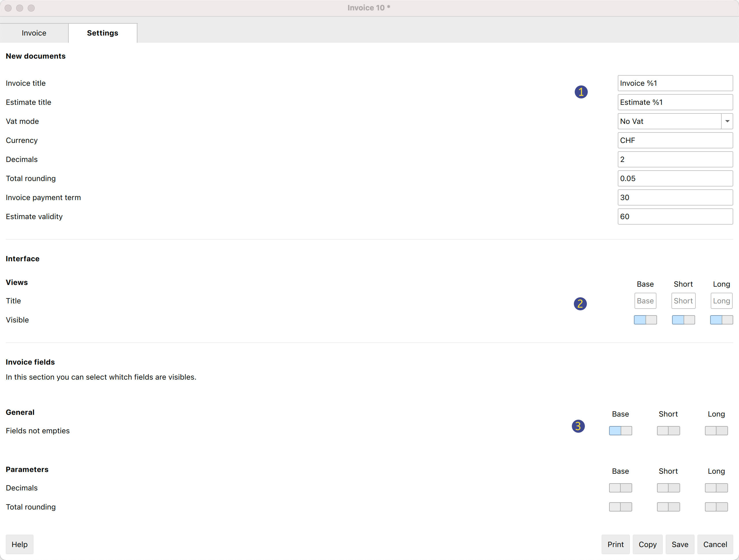This screenshot has width=739, height=560.
Task: Click the Print button
Action: (x=616, y=544)
